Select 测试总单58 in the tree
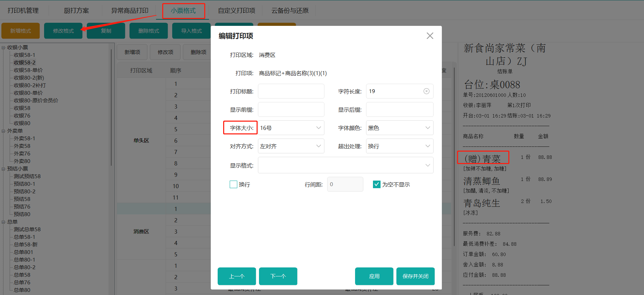This screenshot has height=295, width=644. [27, 230]
